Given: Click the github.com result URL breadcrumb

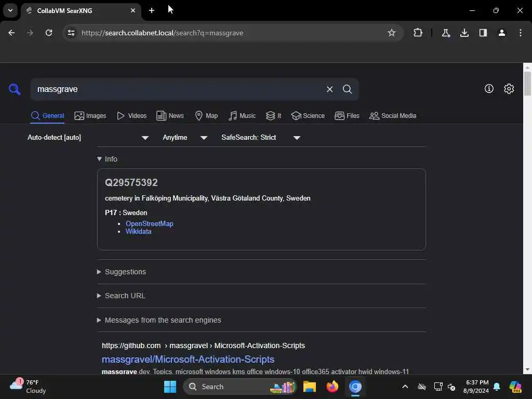Looking at the screenshot, I should (x=203, y=345).
